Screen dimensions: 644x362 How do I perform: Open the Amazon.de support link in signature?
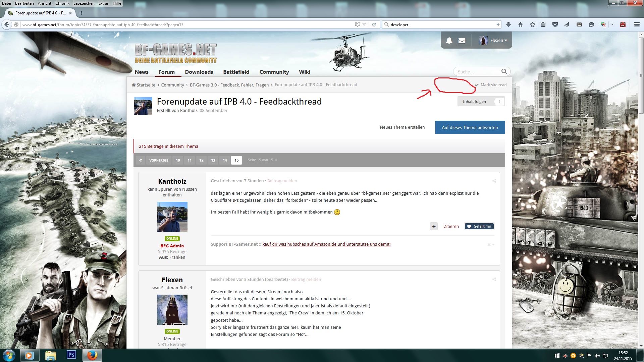pyautogui.click(x=326, y=244)
